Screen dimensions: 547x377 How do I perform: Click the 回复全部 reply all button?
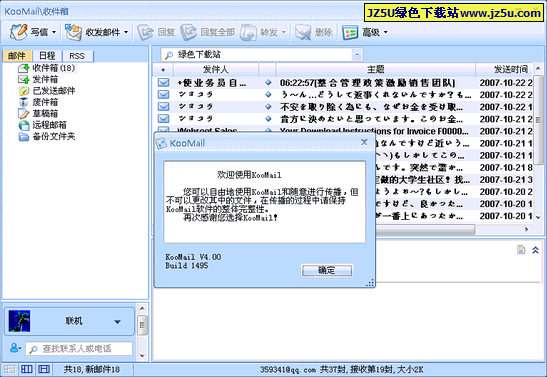(208, 32)
